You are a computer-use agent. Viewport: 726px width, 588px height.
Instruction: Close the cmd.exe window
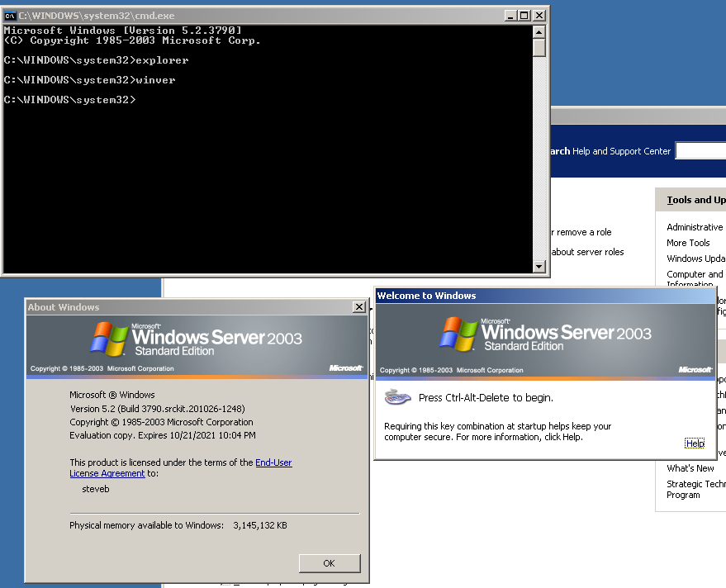pos(539,16)
